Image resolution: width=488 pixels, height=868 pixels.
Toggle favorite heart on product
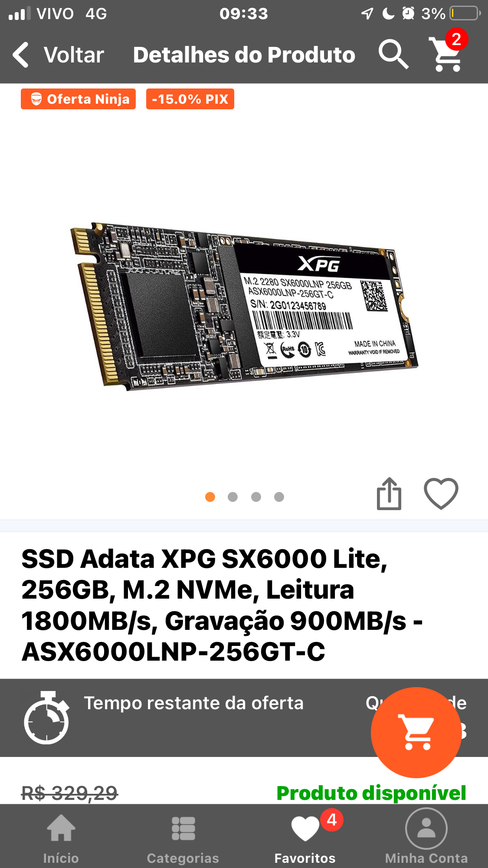[441, 494]
